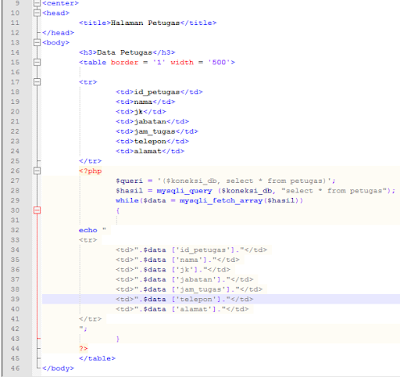This screenshot has width=400, height=377.
Task: Click the closing </head> tag
Action: click(x=58, y=33)
